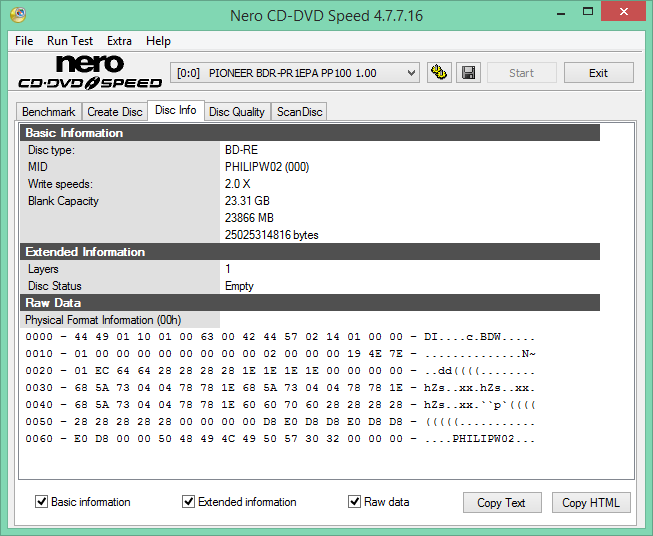This screenshot has width=653, height=536.
Task: Click the 23866 MB capacity value
Action: pos(249,218)
